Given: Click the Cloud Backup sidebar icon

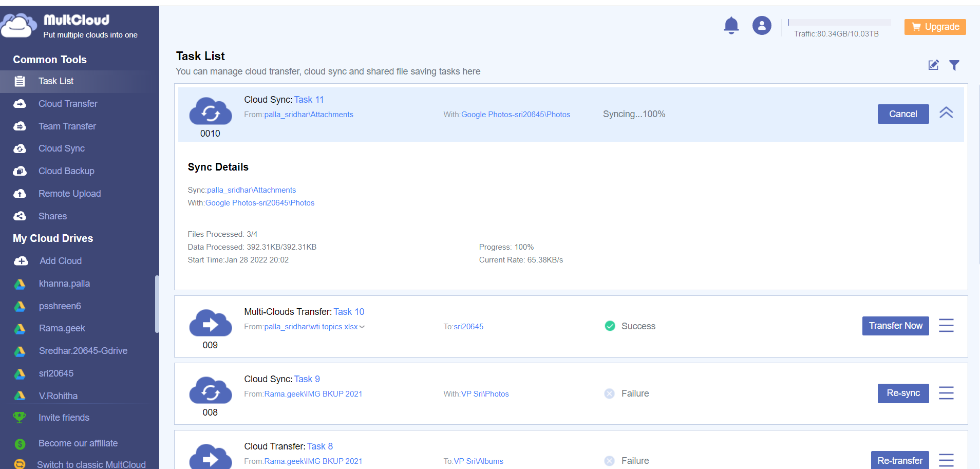Looking at the screenshot, I should pyautogui.click(x=20, y=171).
